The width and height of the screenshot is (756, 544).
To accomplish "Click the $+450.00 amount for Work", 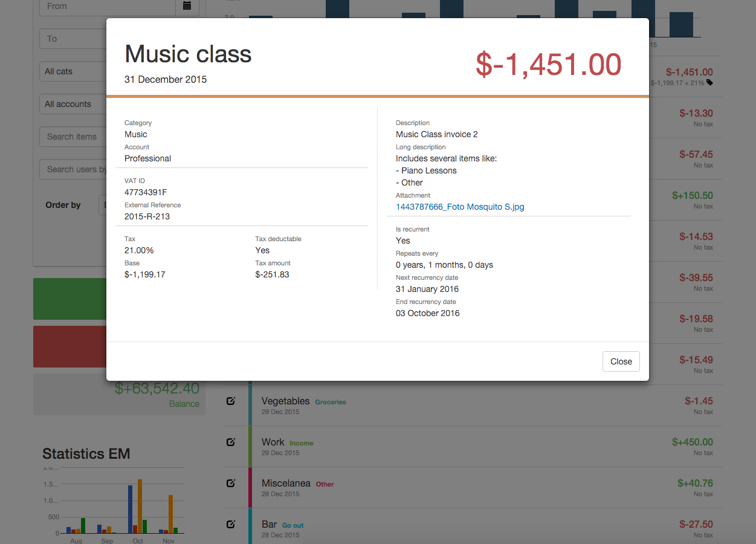I will coord(693,442).
